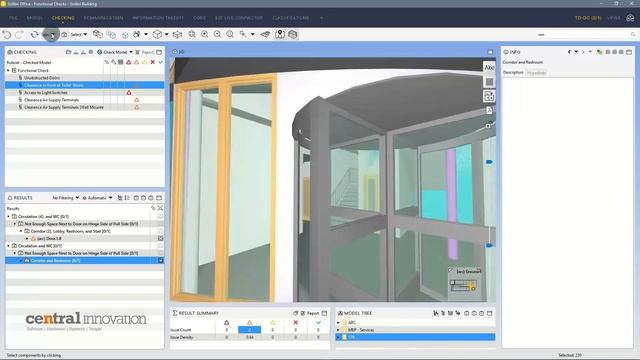The image size is (640, 360).
Task: Select the Access to Light Switches rule
Action: [46, 93]
